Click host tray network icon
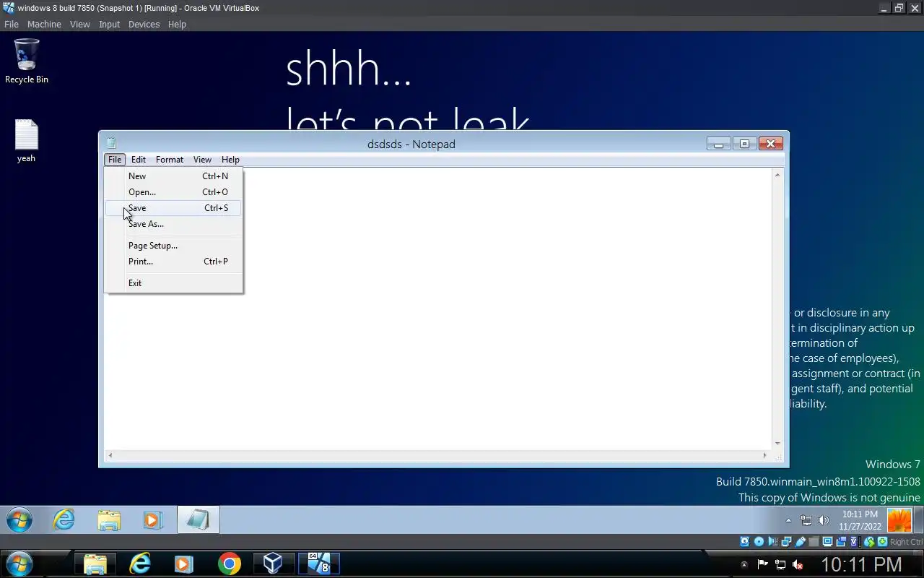Image resolution: width=924 pixels, height=578 pixels. tap(780, 564)
